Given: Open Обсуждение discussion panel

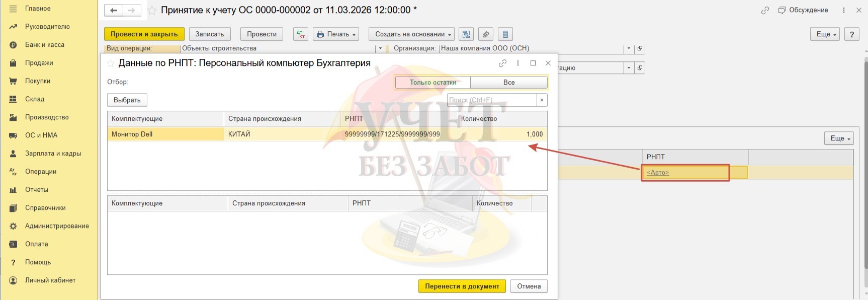Looking at the screenshot, I should [x=803, y=10].
